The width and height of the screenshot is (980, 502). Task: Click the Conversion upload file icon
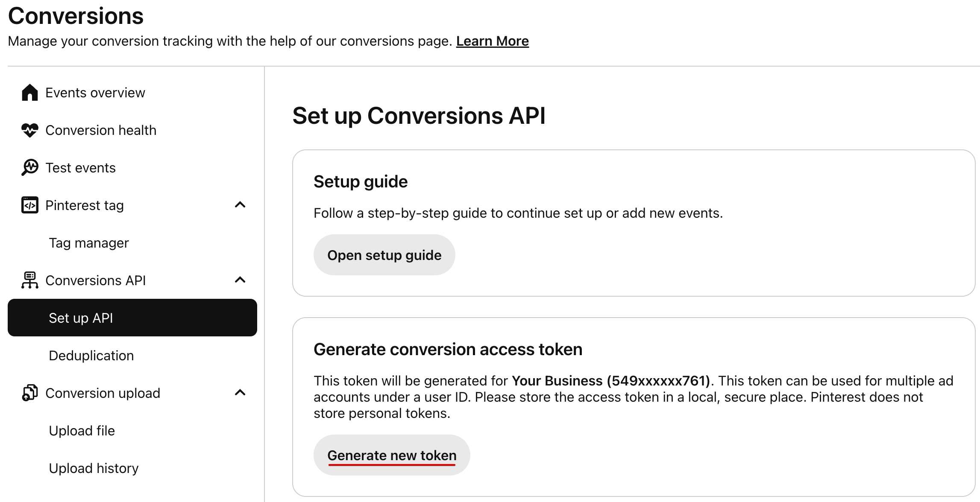[x=29, y=393]
